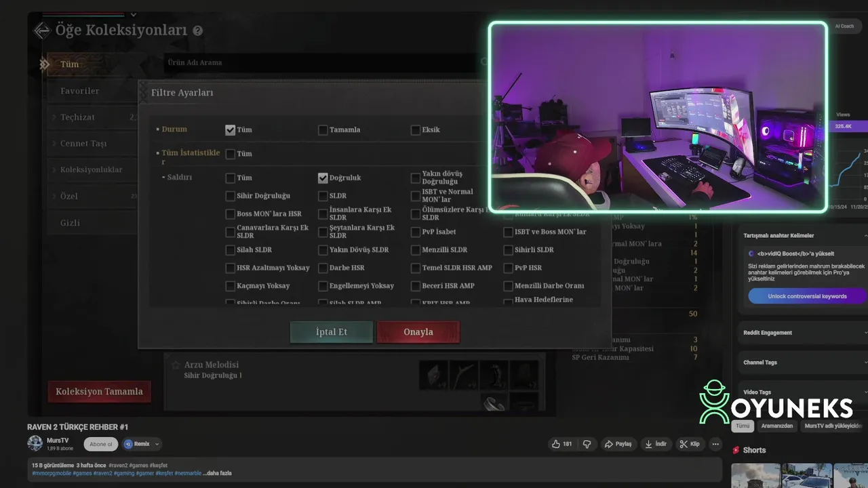Check Silah SLDR filter

click(230, 249)
